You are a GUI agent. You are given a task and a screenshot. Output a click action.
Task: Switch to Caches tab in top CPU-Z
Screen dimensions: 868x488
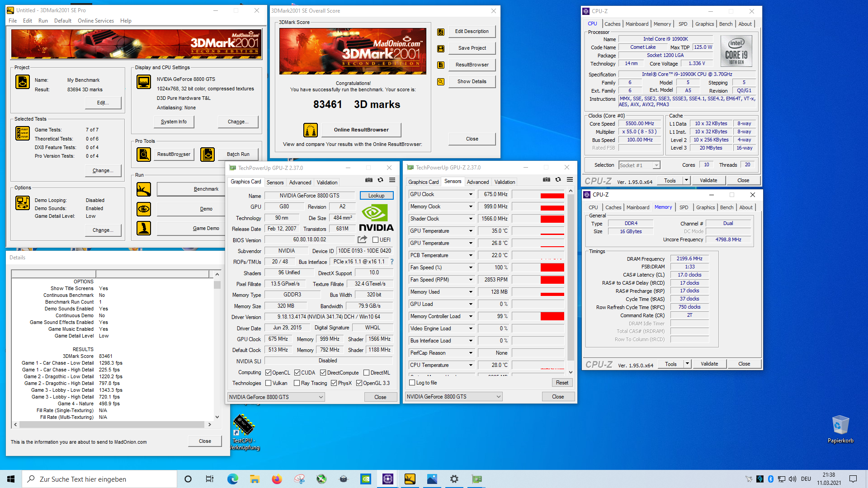(x=613, y=24)
